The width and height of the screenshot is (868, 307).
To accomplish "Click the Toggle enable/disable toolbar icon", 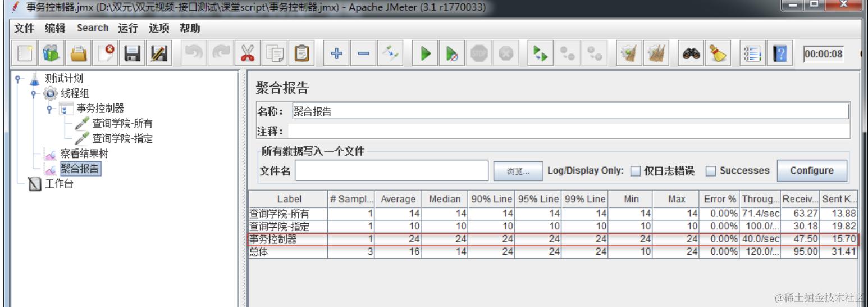I will 391,53.
